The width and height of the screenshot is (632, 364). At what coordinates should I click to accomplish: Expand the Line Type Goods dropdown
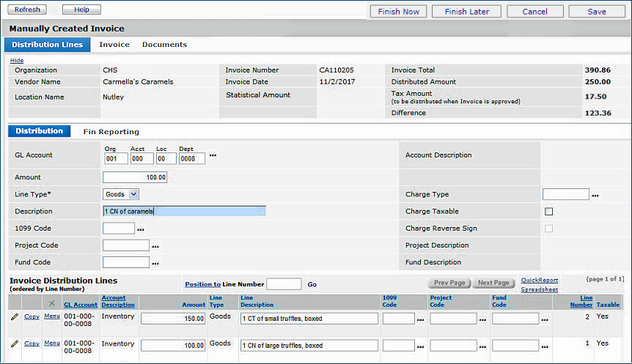[133, 194]
